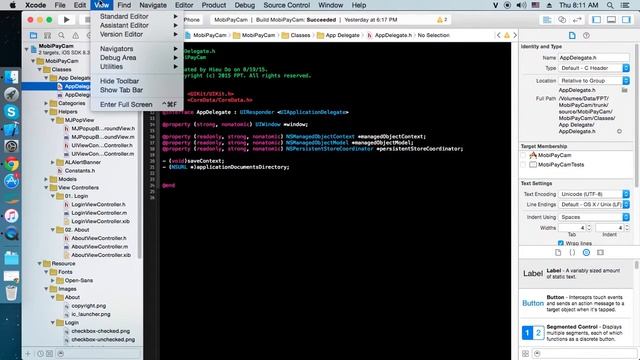640x360 pixels.
Task: Select Hide Toolbar menu item
Action: 137,81
